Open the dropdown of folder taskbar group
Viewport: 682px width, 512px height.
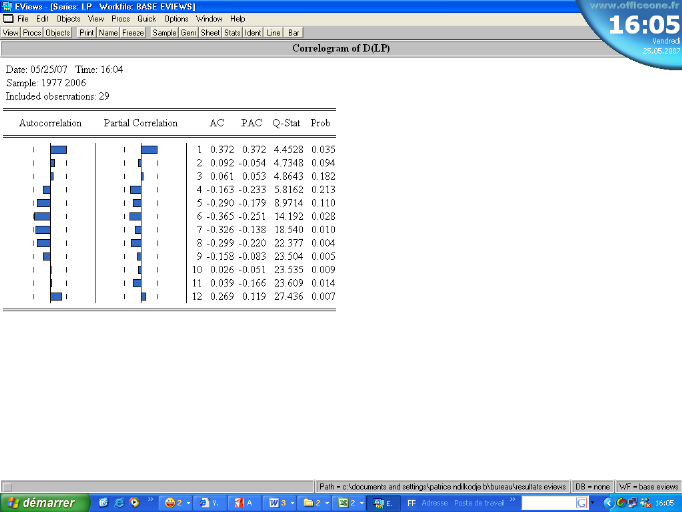click(x=327, y=503)
